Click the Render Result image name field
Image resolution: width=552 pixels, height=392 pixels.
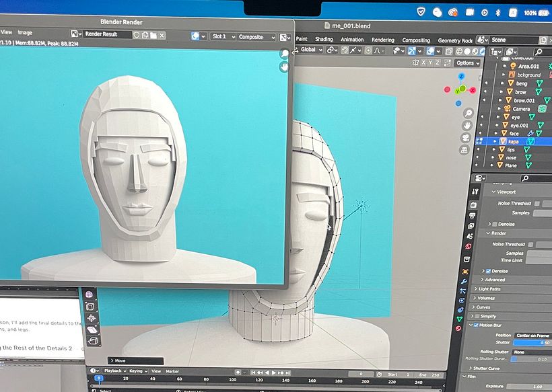[x=108, y=34]
